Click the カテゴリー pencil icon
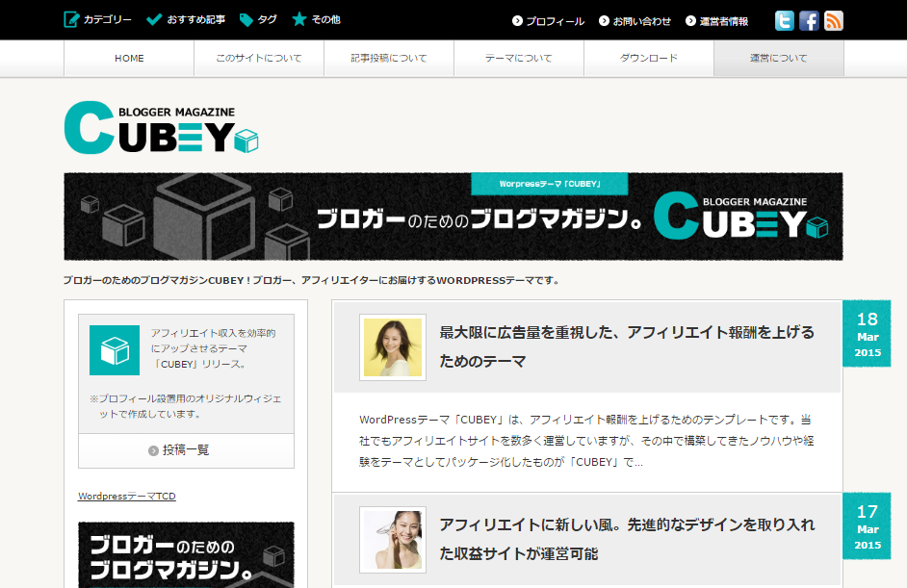This screenshot has width=907, height=588. click(71, 19)
